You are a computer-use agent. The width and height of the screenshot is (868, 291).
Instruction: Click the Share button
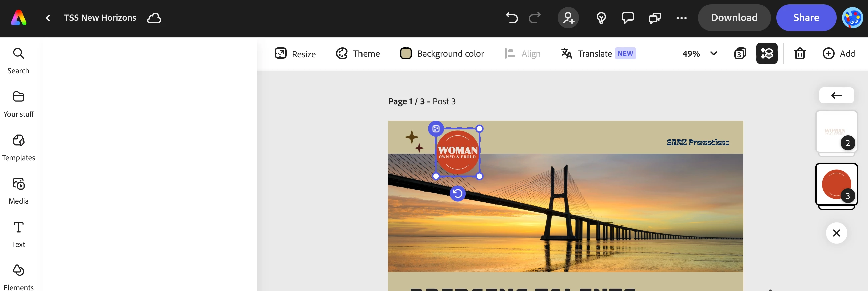click(x=806, y=18)
